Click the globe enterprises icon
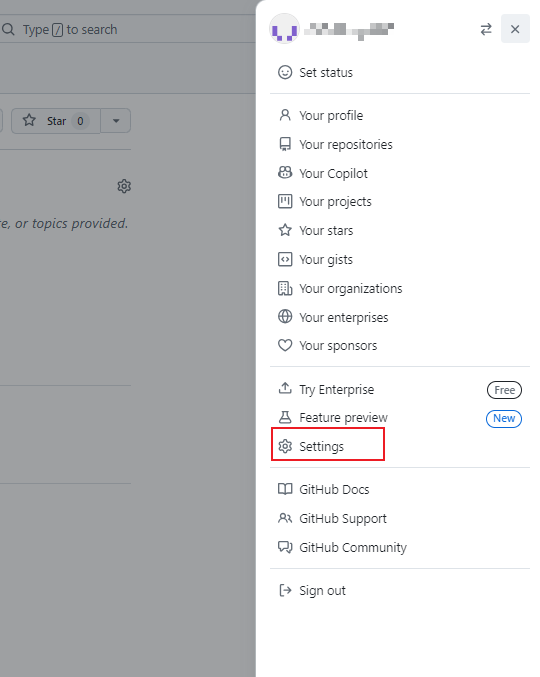Viewport: 540px width, 677px height. pos(285,316)
